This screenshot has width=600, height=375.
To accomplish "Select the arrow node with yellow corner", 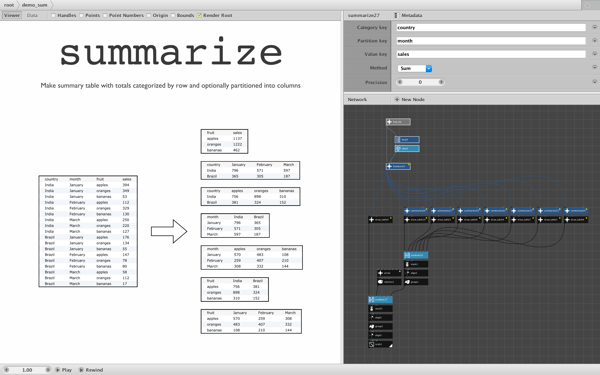I will (389, 273).
